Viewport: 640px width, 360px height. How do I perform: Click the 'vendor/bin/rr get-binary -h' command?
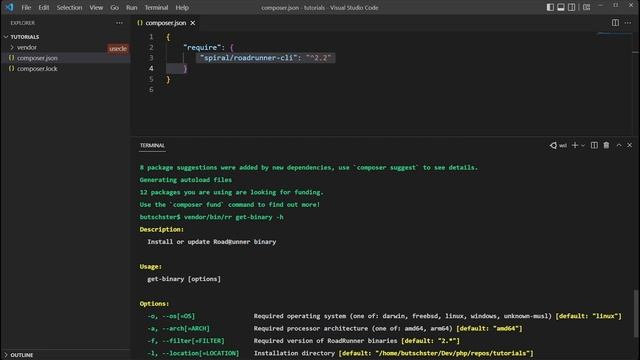pyautogui.click(x=233, y=217)
